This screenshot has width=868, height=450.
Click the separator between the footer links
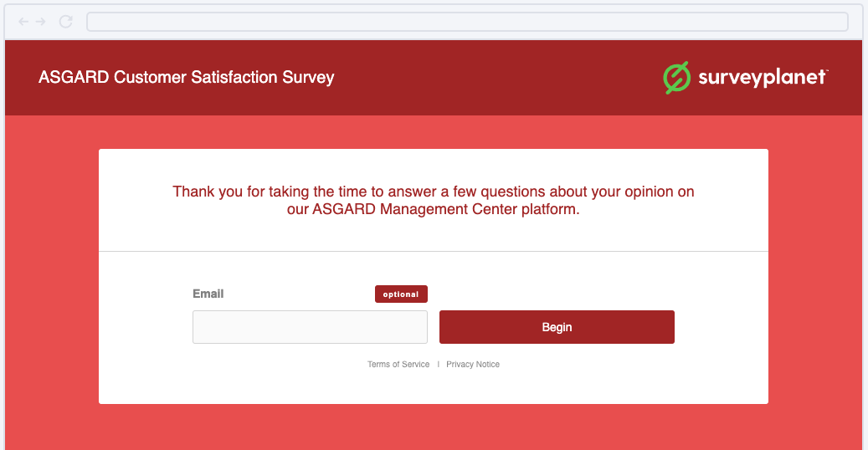pos(439,365)
